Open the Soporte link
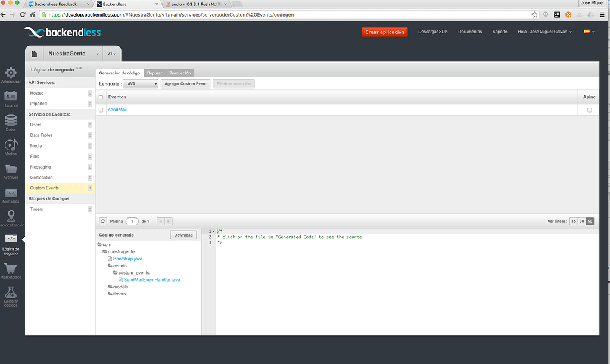Viewport: 610px width, 364px height. [x=500, y=32]
